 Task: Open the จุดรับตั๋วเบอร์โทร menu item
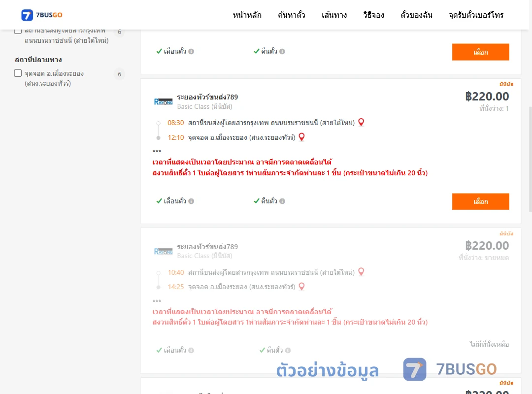pyautogui.click(x=476, y=15)
